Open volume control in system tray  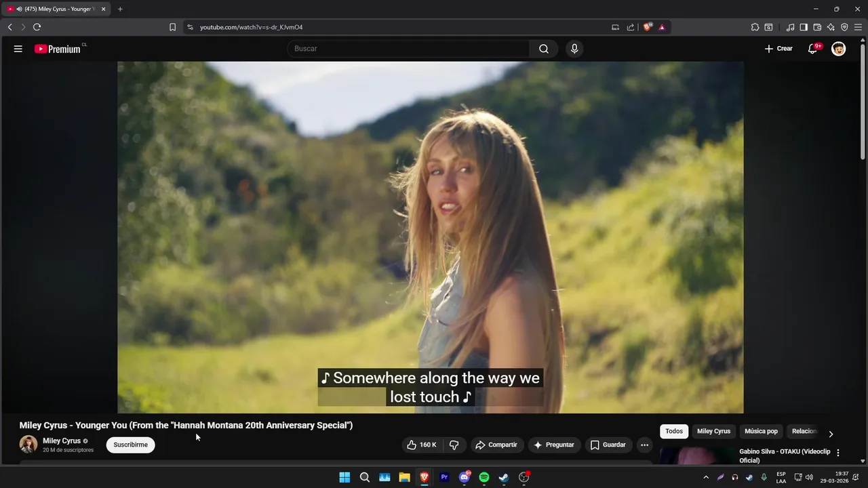click(x=809, y=477)
